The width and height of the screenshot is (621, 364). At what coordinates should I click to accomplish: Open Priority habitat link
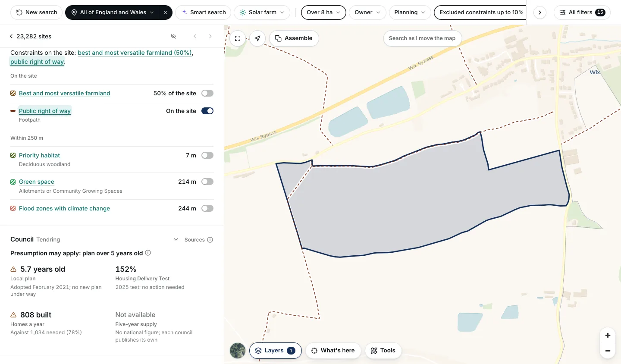click(x=39, y=155)
